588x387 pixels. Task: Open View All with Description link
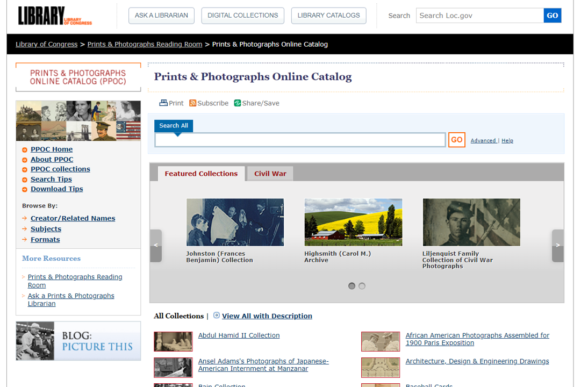(267, 316)
